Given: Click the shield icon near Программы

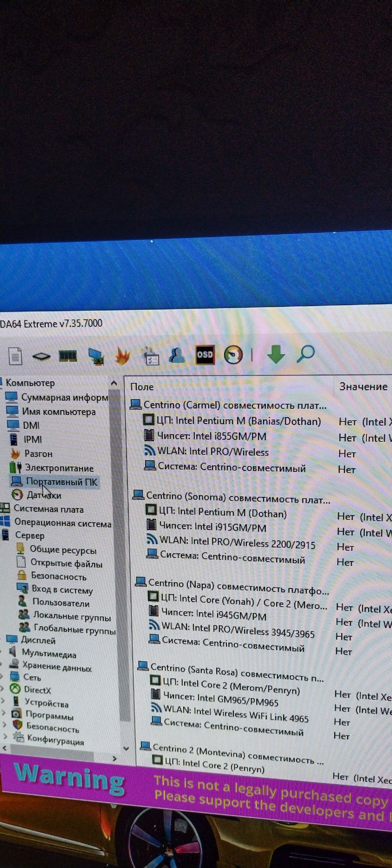Looking at the screenshot, I should 17,725.
